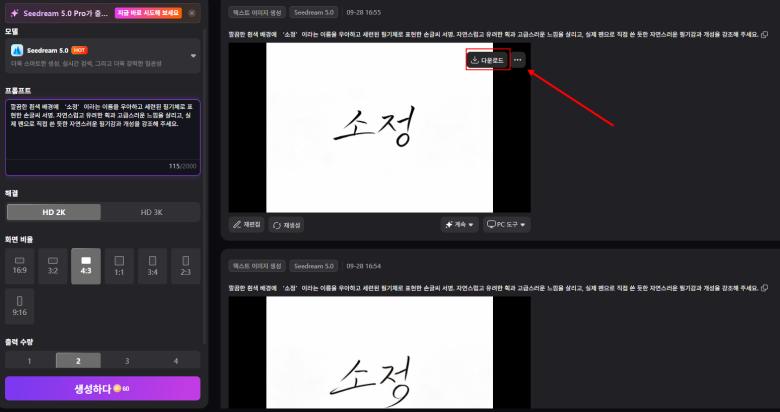Image resolution: width=780 pixels, height=412 pixels.
Task: Click the 생성하다 generate button
Action: pyautogui.click(x=103, y=389)
